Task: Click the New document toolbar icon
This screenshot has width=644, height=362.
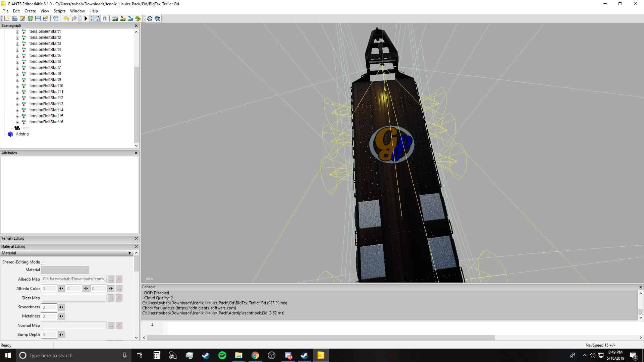Action: pyautogui.click(x=7, y=18)
